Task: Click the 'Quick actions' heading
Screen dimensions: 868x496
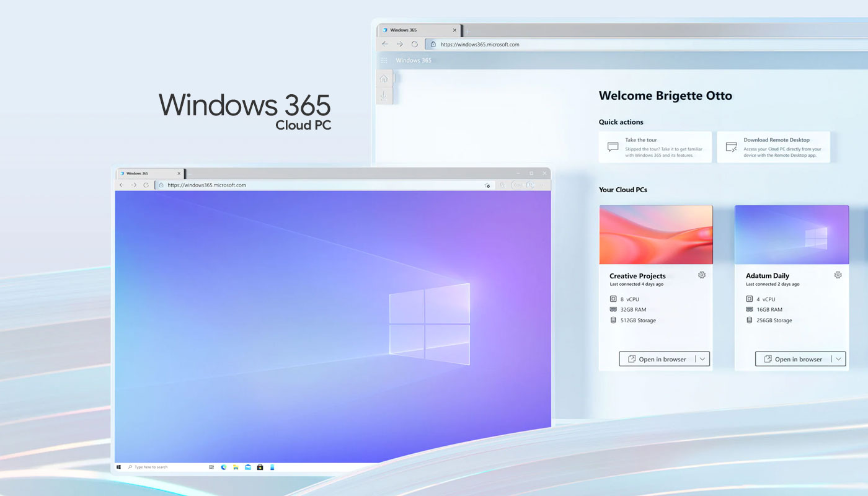Action: 621,122
